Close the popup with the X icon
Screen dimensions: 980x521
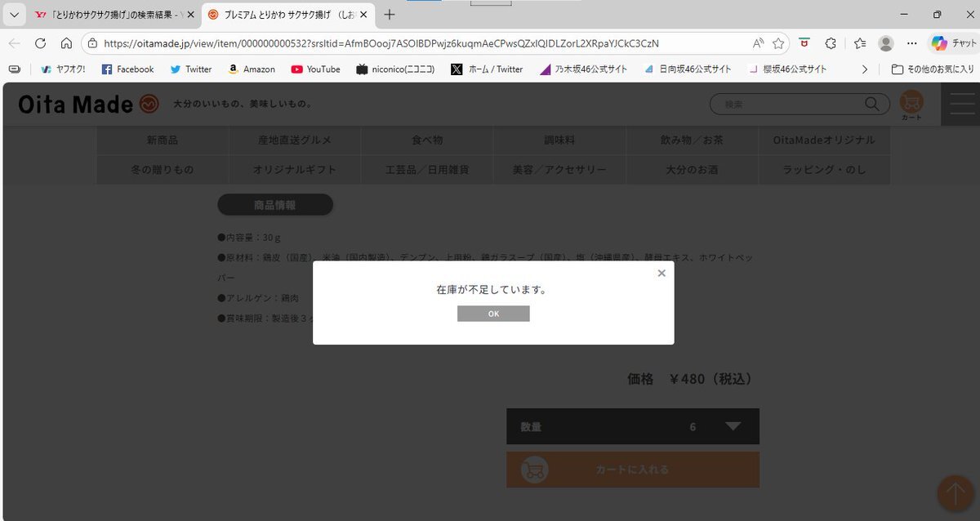coord(661,274)
